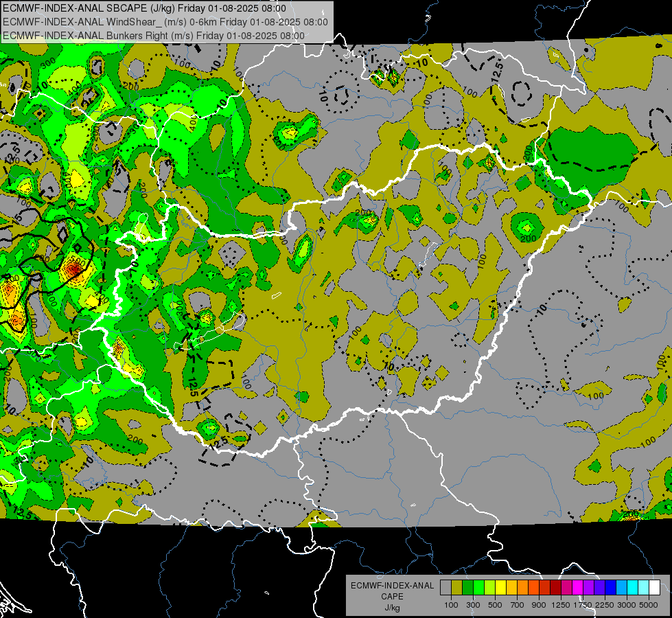Pick the amber legend swatch left of 700
The height and width of the screenshot is (618, 672).
511,588
